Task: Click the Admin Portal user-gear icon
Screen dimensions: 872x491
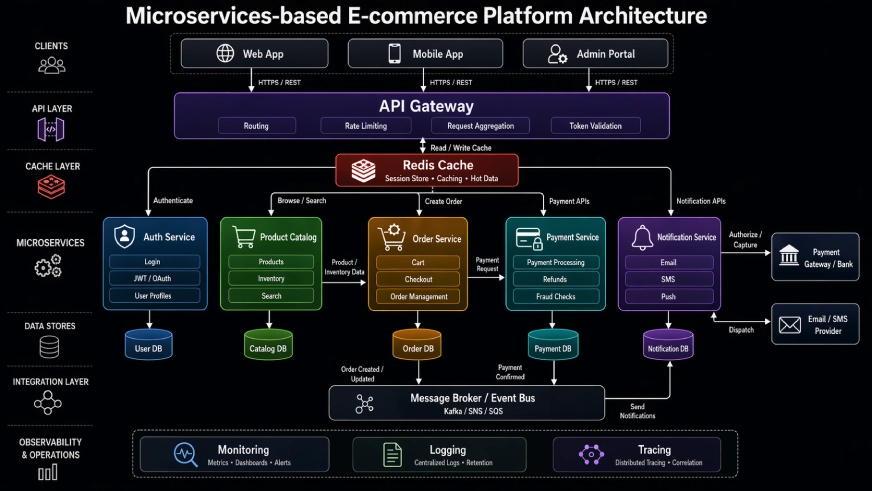Action: click(x=558, y=54)
